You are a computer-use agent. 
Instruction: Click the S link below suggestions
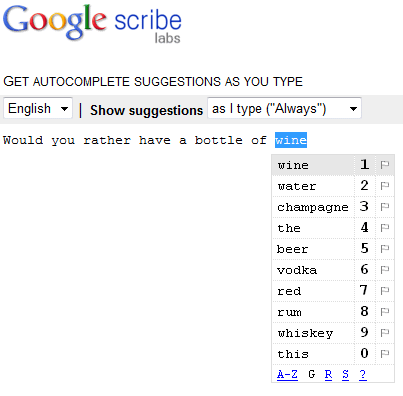click(345, 374)
